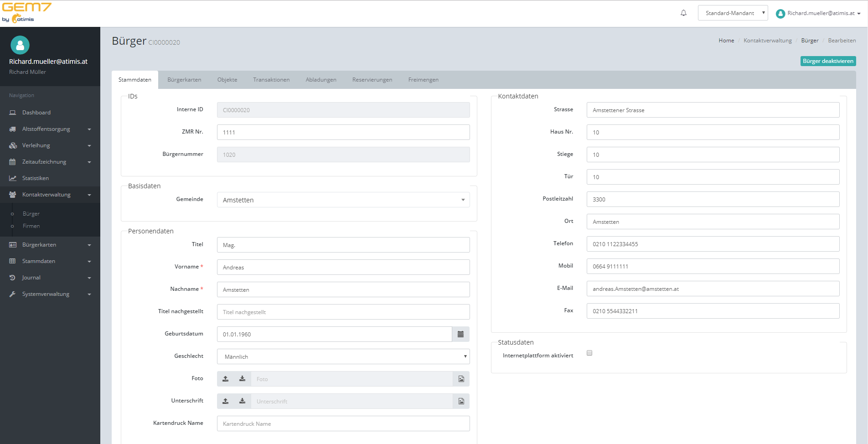Click the Mobil input field
Screen dimensions: 868x444
713,266
